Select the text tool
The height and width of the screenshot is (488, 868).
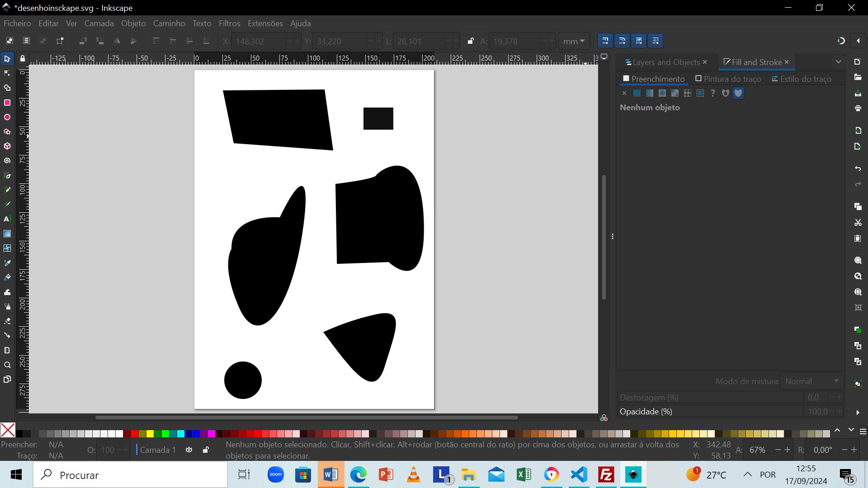pos(7,219)
